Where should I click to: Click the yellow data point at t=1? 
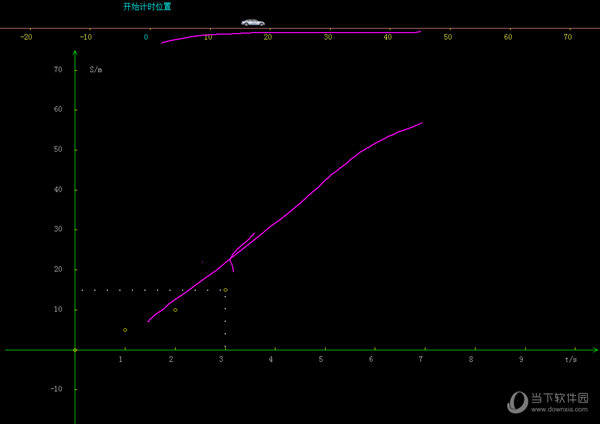click(x=125, y=330)
